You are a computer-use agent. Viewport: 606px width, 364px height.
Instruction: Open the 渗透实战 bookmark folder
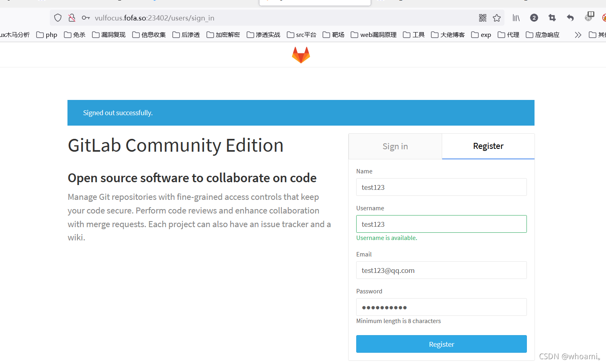(x=263, y=35)
